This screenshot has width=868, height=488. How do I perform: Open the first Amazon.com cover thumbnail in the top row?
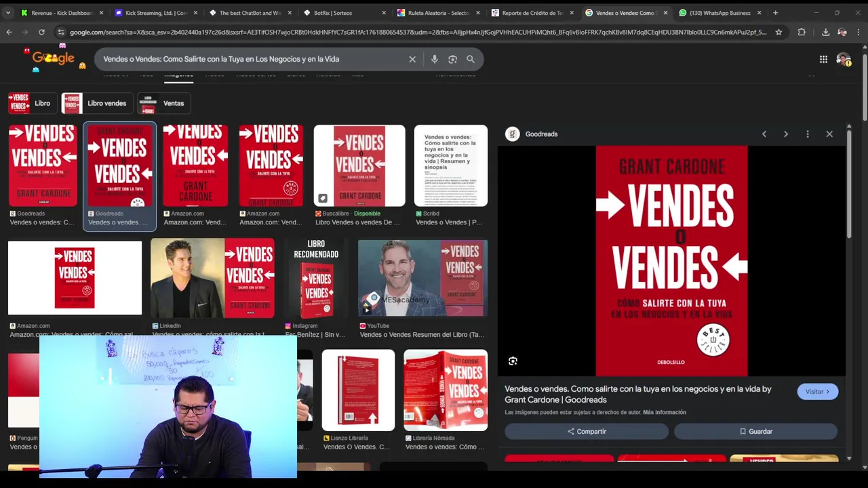(195, 165)
